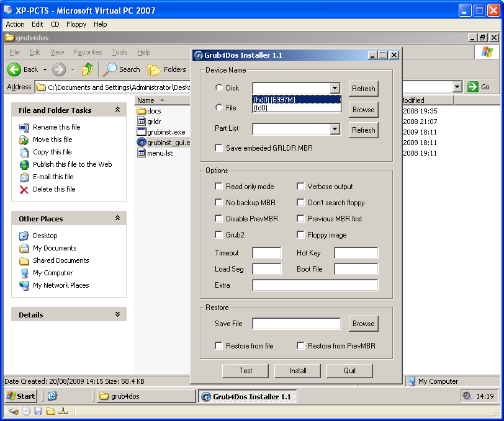Open the Forward button history dropdown arrow
The image size is (504, 421).
pos(73,69)
